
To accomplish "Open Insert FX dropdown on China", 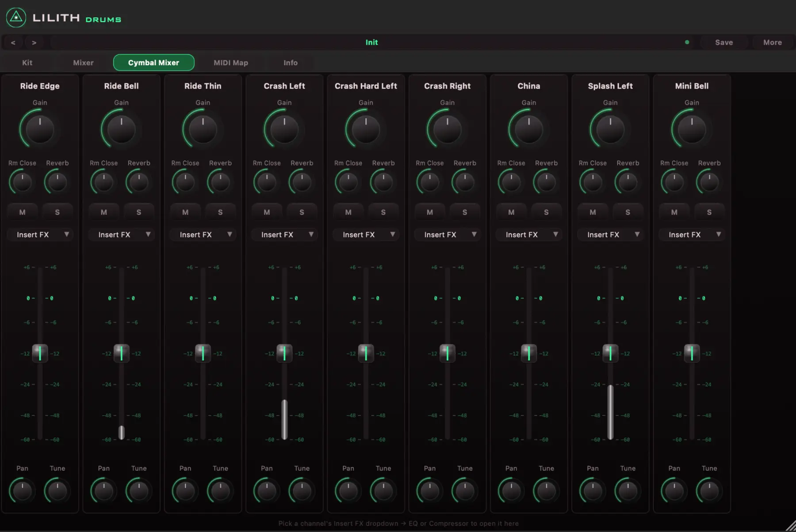I will pyautogui.click(x=529, y=235).
